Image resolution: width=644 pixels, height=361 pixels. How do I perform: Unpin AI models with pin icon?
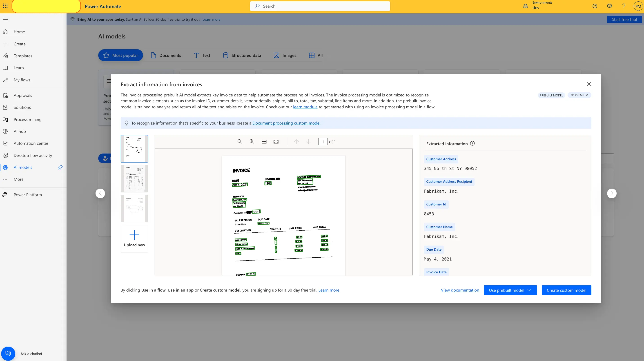(60, 167)
